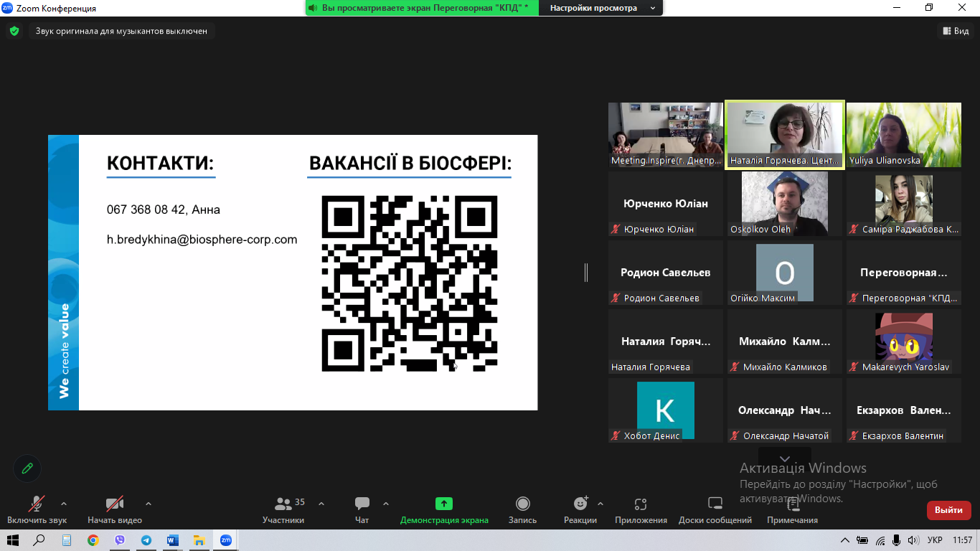
Task: Select Хобот Денис participant tile
Action: point(666,410)
